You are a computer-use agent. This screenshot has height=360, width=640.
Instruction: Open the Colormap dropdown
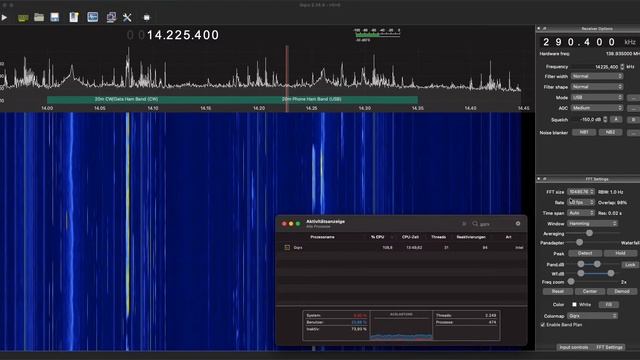[593, 316]
